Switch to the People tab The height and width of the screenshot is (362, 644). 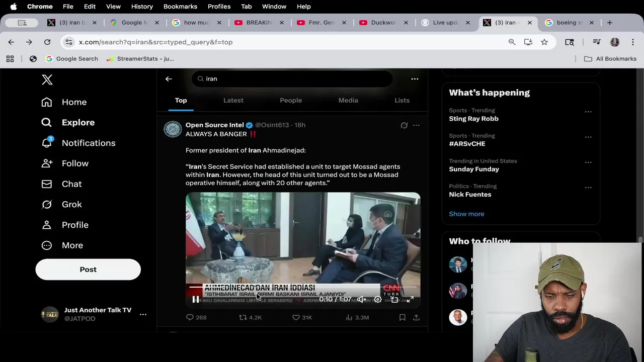(x=291, y=100)
